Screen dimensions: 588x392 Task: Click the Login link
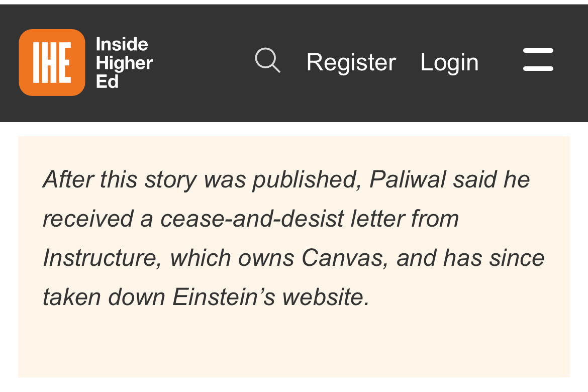coord(449,62)
